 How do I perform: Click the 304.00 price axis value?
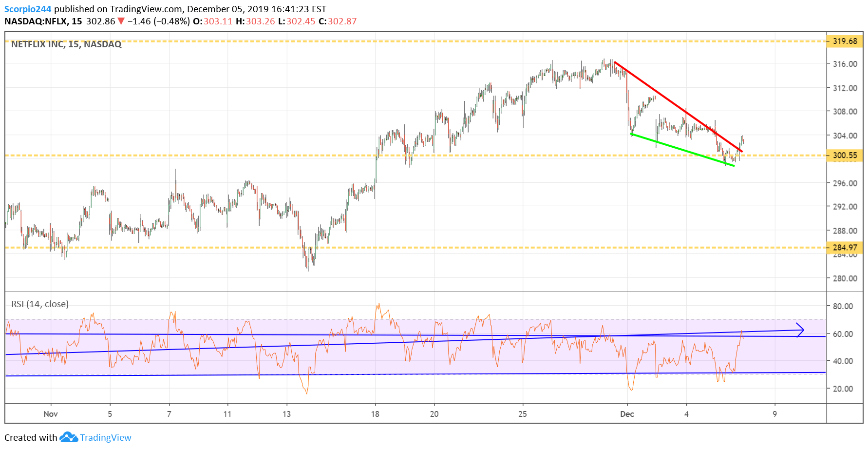(845, 136)
